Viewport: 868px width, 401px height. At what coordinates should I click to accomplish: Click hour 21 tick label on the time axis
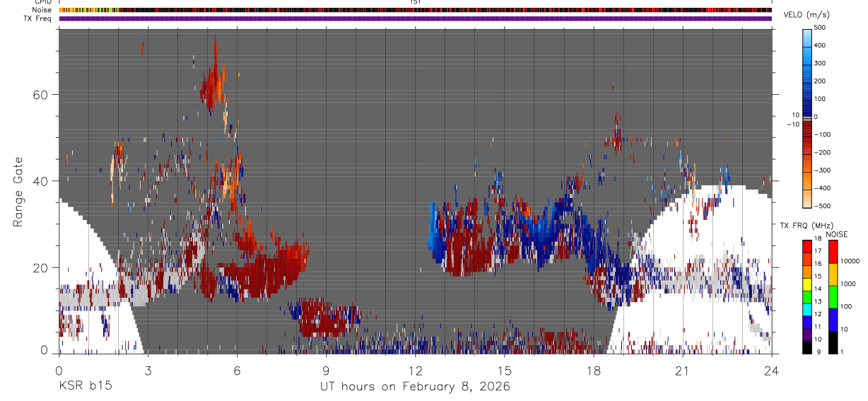pos(682,371)
